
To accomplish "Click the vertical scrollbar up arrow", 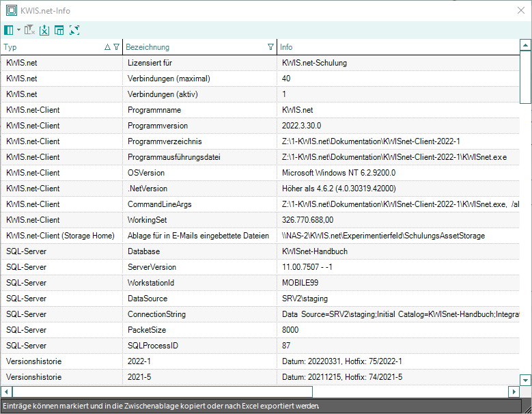I will click(x=525, y=45).
